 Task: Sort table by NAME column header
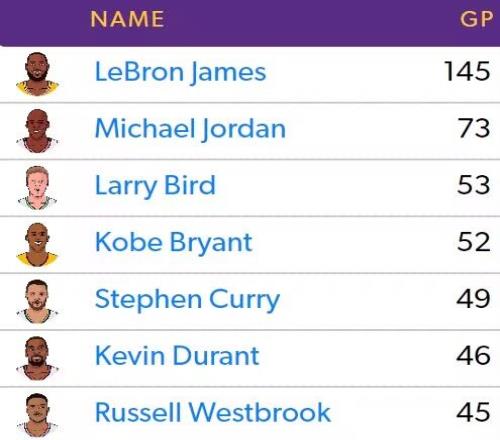pos(127,19)
